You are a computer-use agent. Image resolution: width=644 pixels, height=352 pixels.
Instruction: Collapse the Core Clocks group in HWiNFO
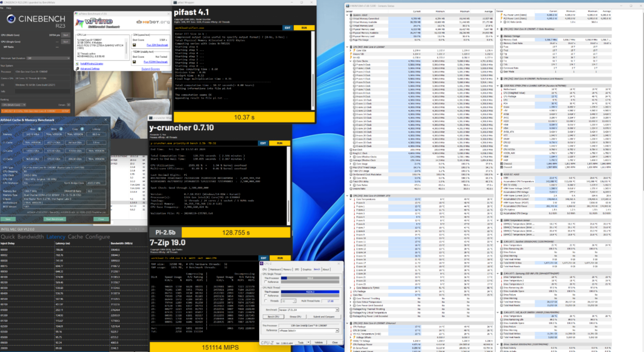(x=351, y=61)
